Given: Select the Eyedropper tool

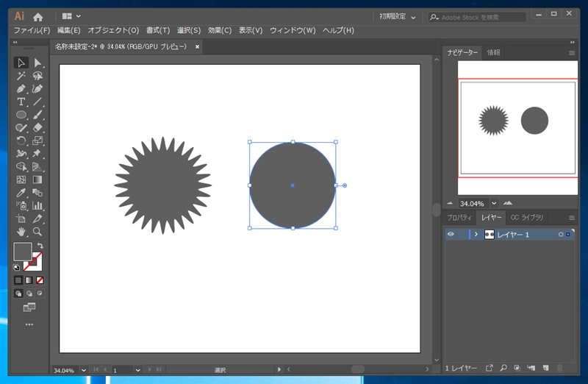Looking at the screenshot, I should (x=21, y=193).
